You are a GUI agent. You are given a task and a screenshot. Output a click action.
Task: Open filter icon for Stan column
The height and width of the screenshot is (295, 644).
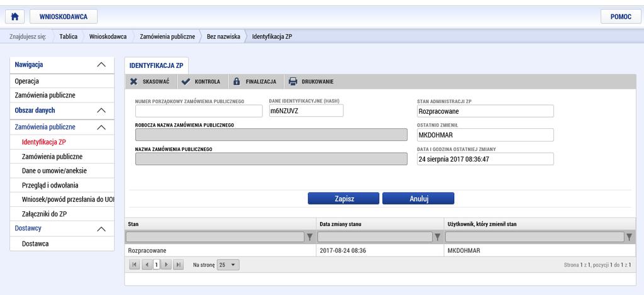click(310, 237)
